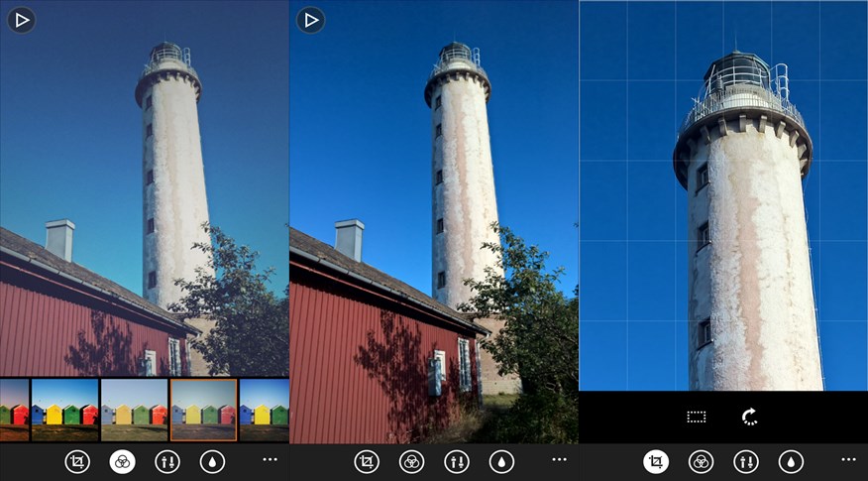
Task: Select the crop tool in the middle screen
Action: coord(367,461)
